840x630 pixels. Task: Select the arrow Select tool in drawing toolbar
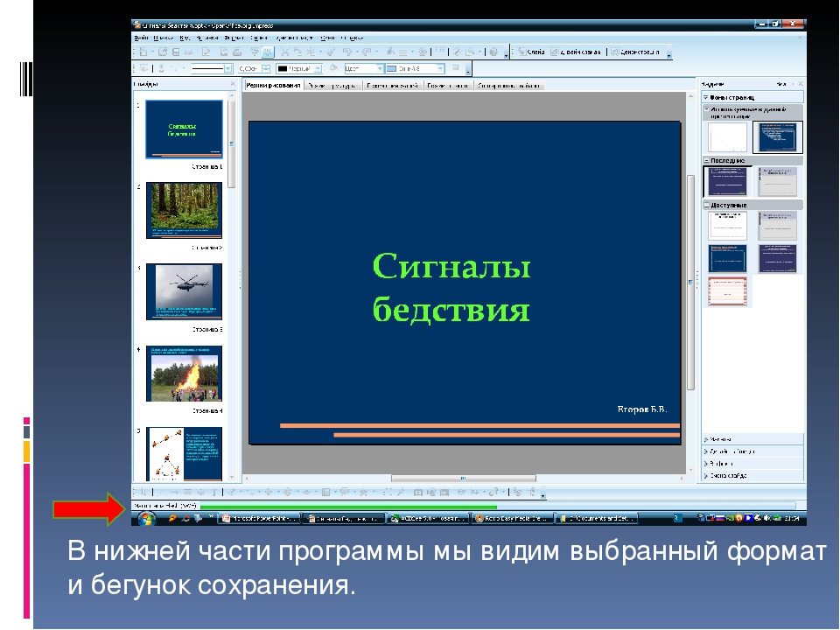(143, 493)
